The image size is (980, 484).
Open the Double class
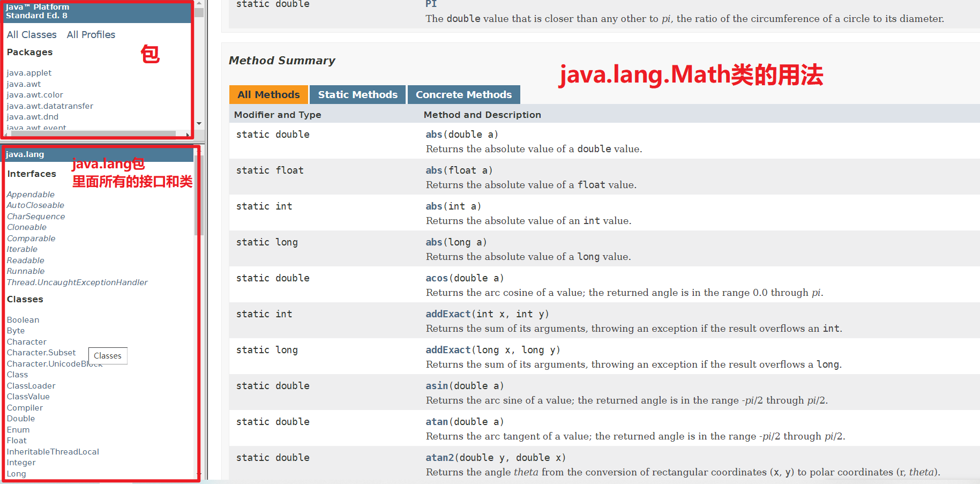tap(21, 419)
